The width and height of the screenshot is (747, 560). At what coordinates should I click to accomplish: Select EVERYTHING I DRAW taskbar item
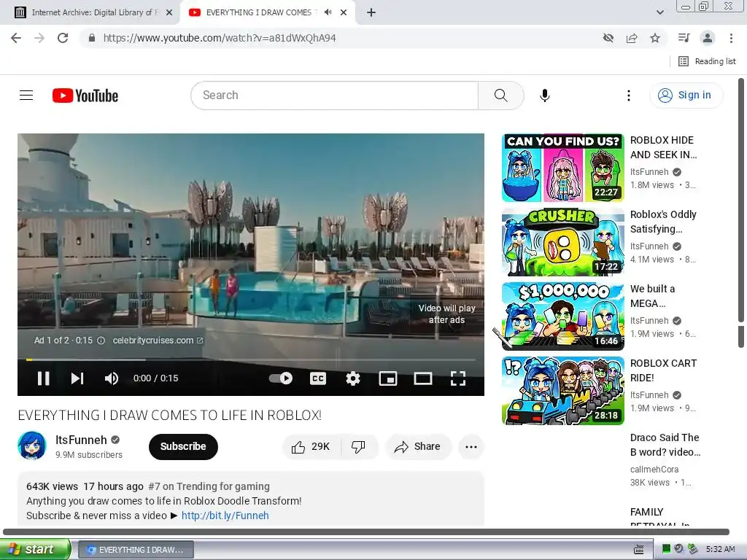[x=136, y=550]
